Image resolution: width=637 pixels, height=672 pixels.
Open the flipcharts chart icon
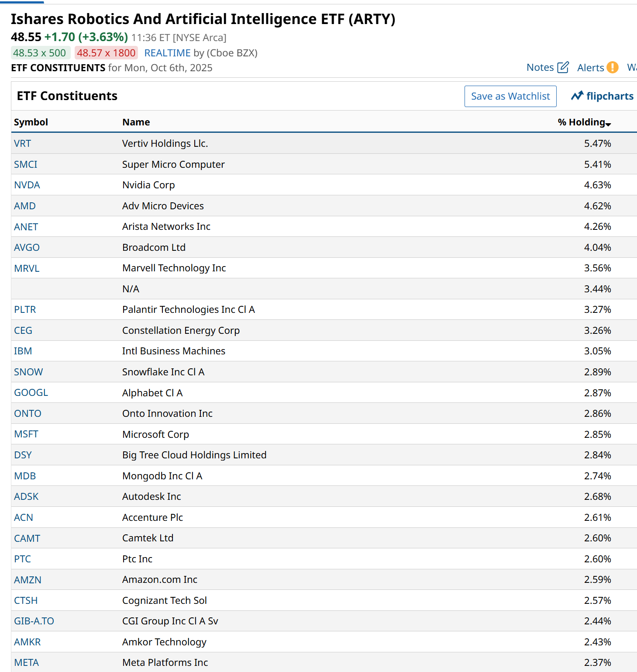point(577,96)
